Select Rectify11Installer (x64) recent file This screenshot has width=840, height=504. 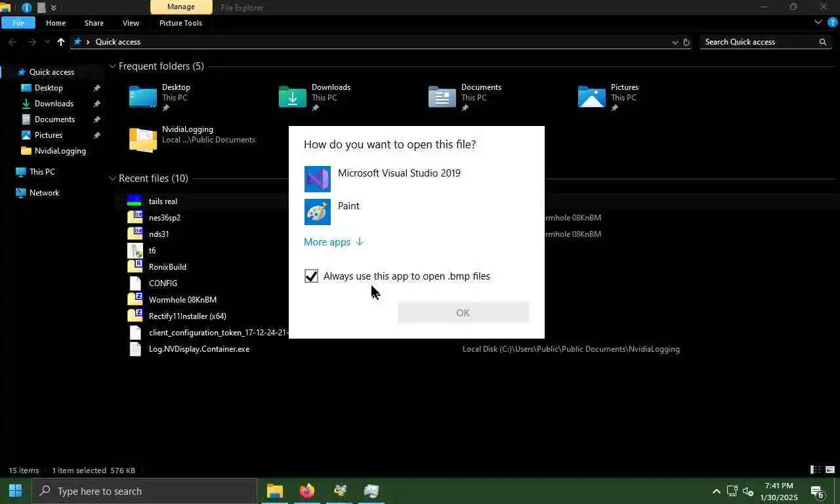click(188, 316)
